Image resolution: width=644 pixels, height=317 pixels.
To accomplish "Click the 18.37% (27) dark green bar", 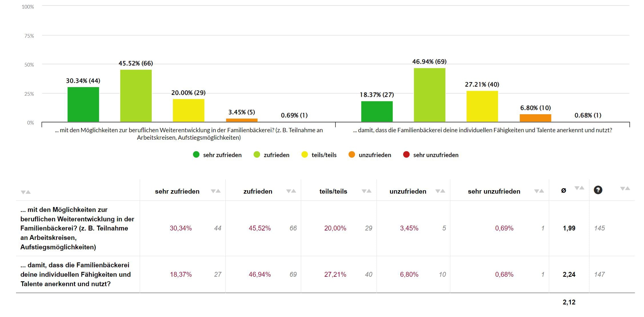I will click(377, 111).
